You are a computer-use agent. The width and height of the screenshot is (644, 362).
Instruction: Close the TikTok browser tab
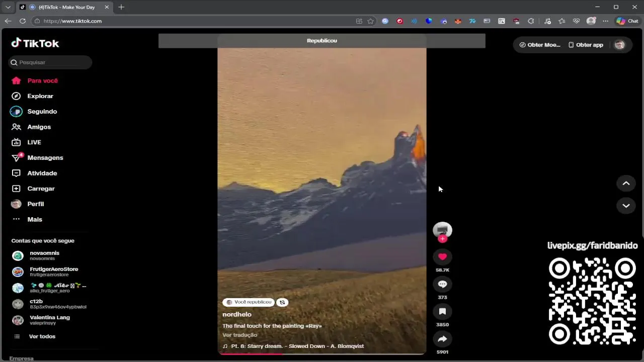click(x=107, y=7)
